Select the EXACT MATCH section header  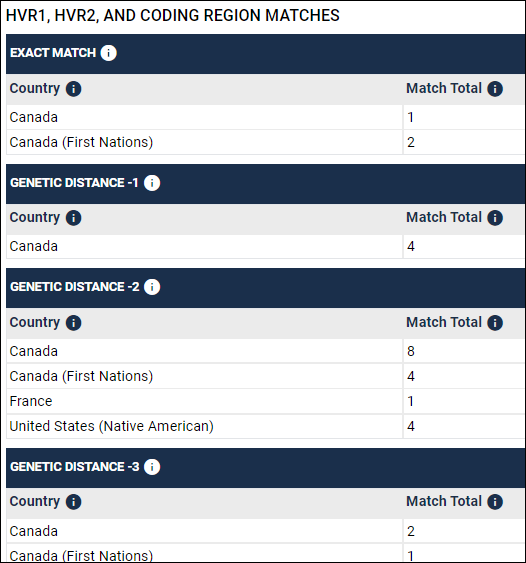coord(266,54)
